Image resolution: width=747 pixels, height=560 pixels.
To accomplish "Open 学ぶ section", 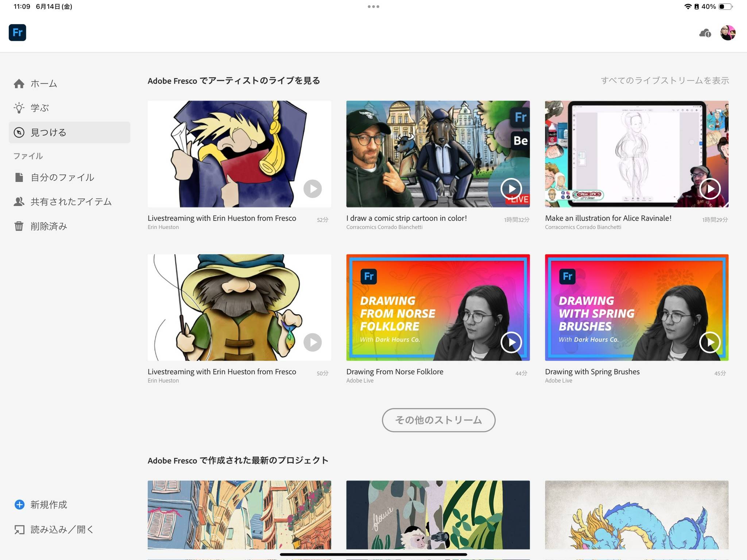I will tap(40, 108).
